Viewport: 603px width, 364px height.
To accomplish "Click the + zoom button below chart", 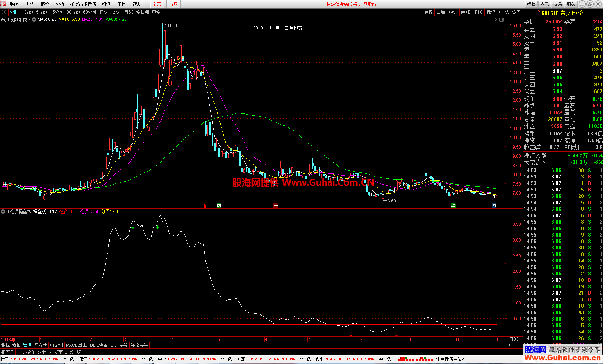I will click(x=509, y=345).
